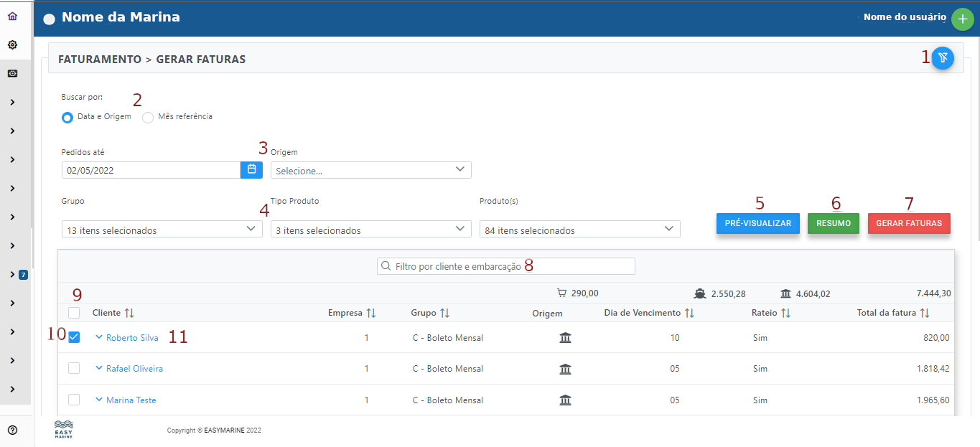Open the filter panel with funnel icon
Viewport: 980px width, 447px height.
[x=943, y=58]
